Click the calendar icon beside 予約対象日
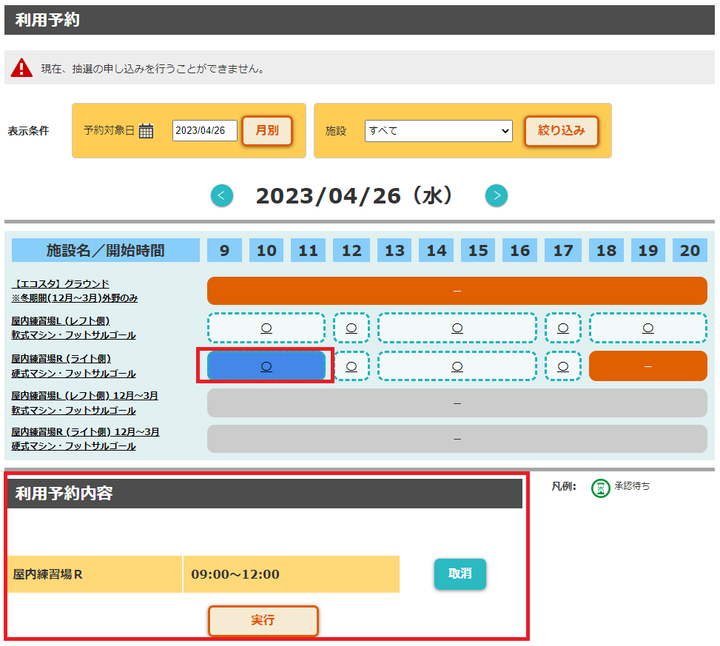The image size is (720, 646). 146,131
